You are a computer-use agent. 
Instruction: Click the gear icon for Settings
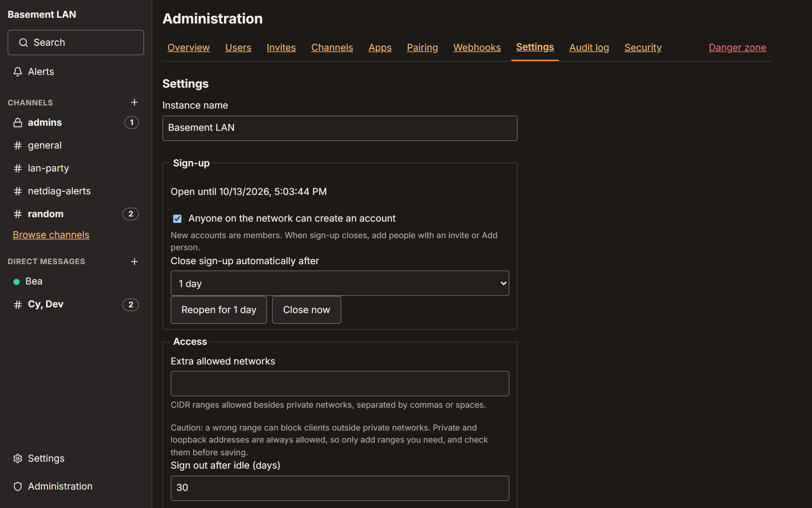coord(18,458)
